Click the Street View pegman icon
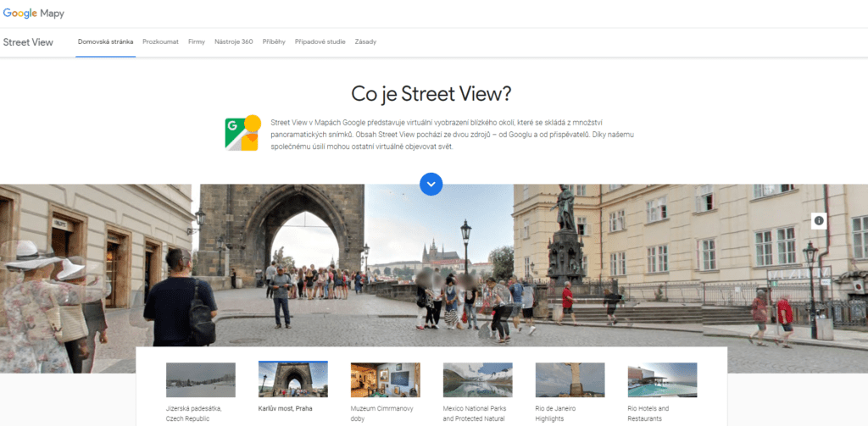Screen dimensions: 868x426 pos(242,134)
